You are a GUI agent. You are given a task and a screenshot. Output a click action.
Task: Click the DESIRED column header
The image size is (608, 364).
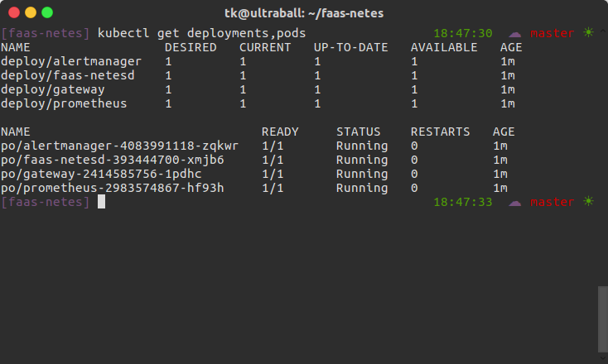click(x=191, y=47)
